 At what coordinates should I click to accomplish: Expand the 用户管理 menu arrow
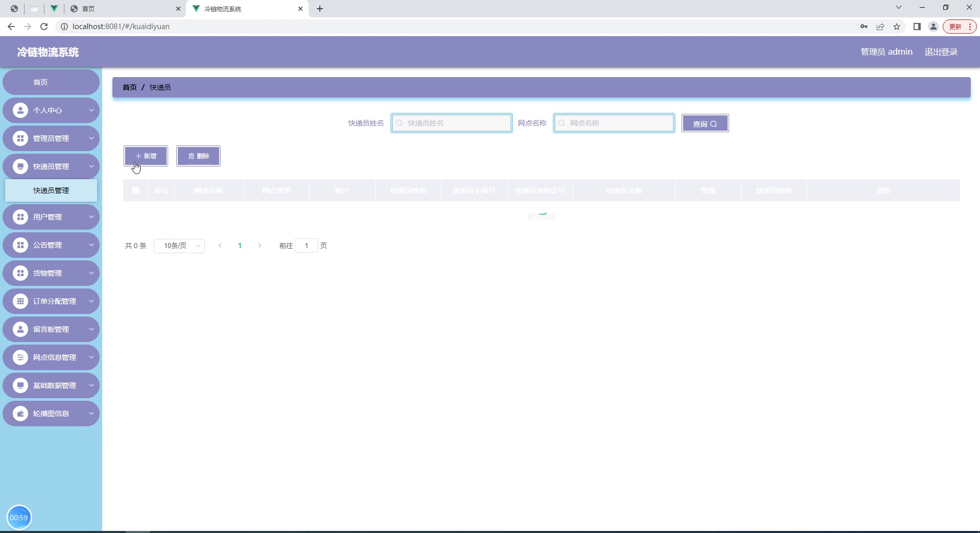point(91,217)
